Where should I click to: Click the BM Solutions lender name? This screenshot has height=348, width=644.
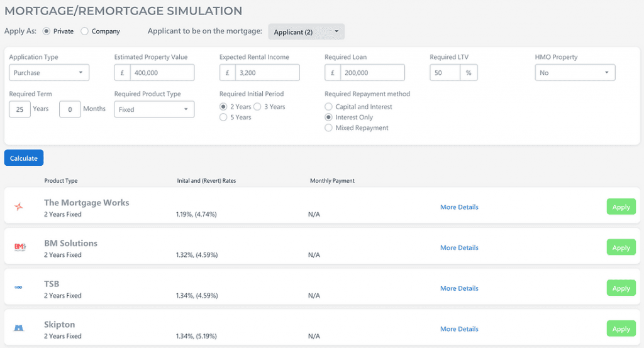[70, 243]
